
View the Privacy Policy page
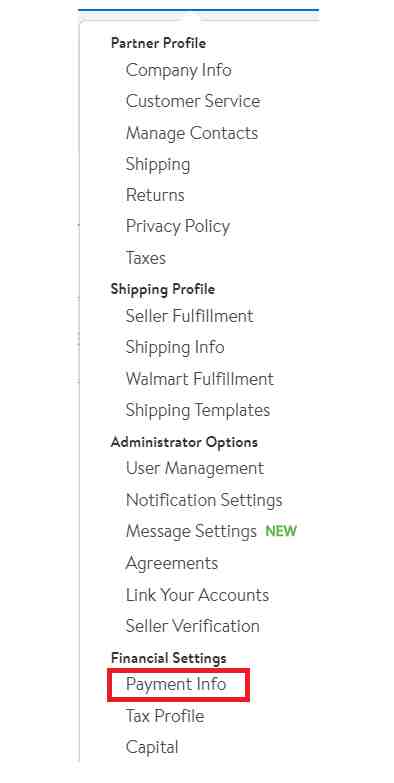(x=178, y=227)
